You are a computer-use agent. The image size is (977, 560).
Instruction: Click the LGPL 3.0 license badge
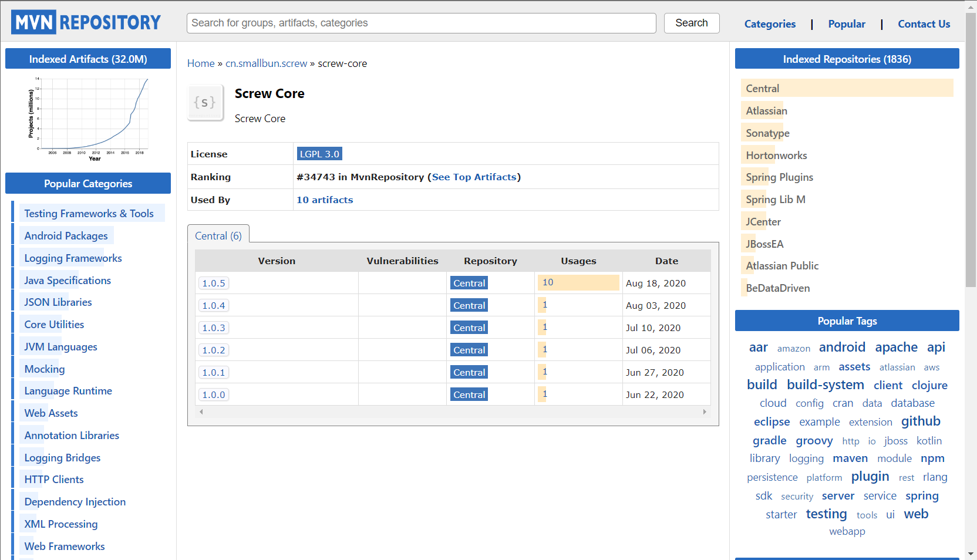pyautogui.click(x=319, y=154)
